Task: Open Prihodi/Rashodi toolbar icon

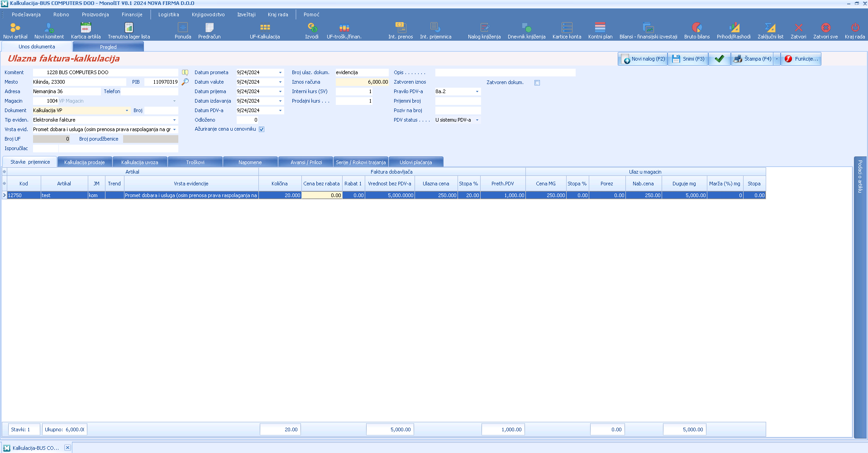Action: pyautogui.click(x=734, y=31)
